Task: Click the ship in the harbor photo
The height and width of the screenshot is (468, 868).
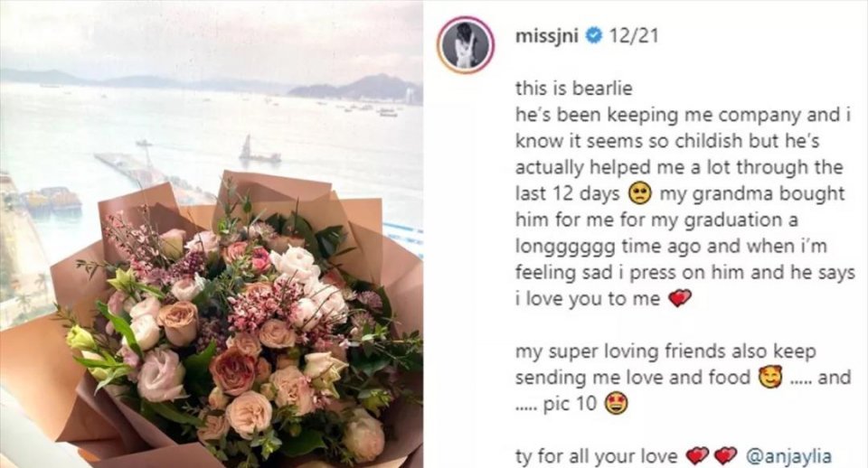Action: point(259,152)
